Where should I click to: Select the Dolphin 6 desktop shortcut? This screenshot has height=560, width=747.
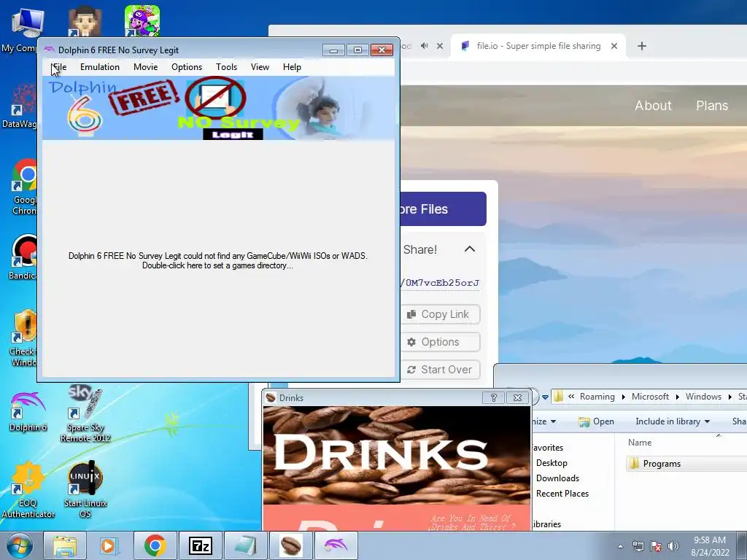click(x=28, y=412)
